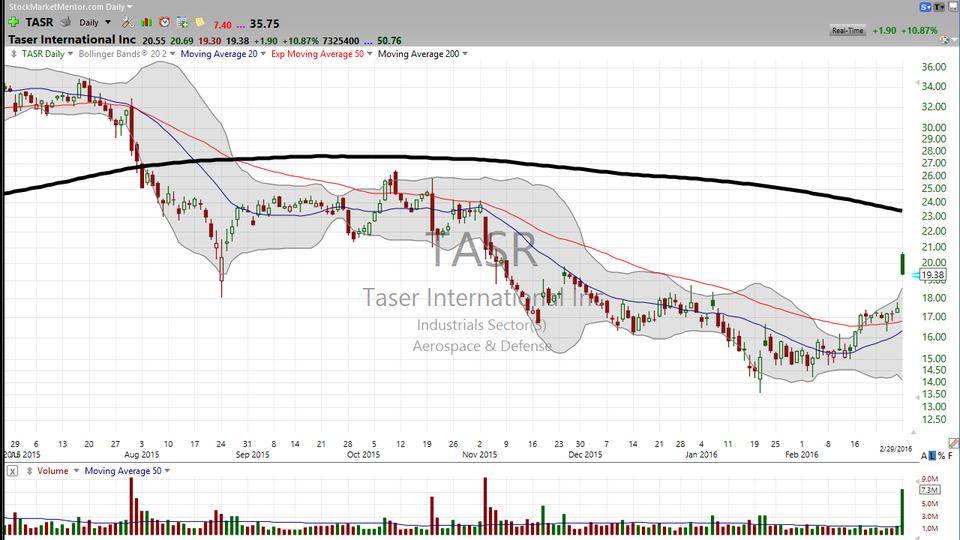Click the 36.00 price axis label
Viewport: 960px width, 540px height.
(x=934, y=67)
